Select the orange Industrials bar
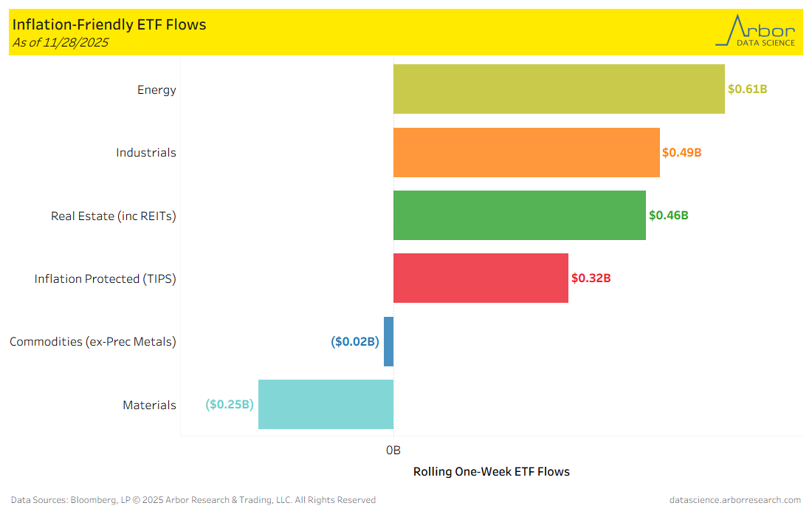This screenshot has width=812, height=517. coord(526,153)
